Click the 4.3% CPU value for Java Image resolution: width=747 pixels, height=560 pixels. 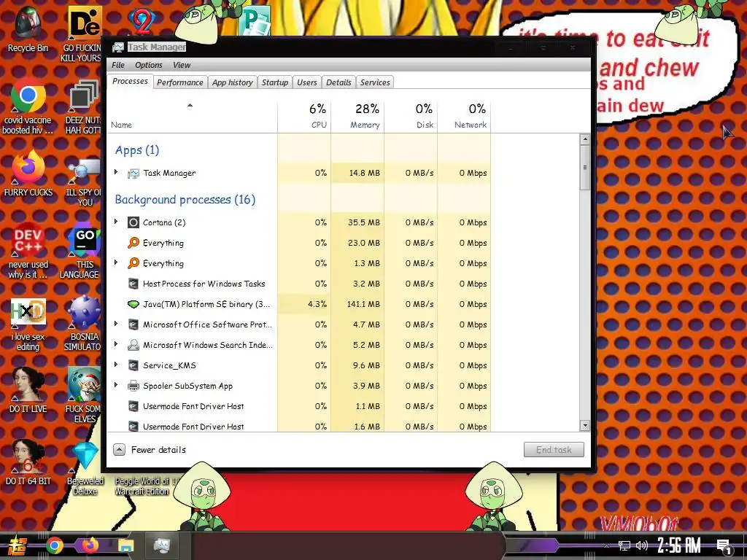(317, 304)
